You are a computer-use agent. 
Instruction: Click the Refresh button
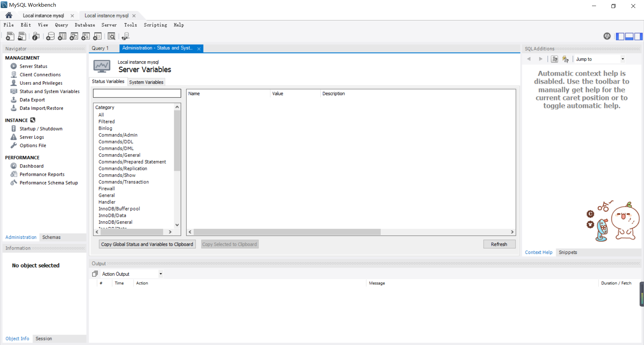(x=499, y=244)
